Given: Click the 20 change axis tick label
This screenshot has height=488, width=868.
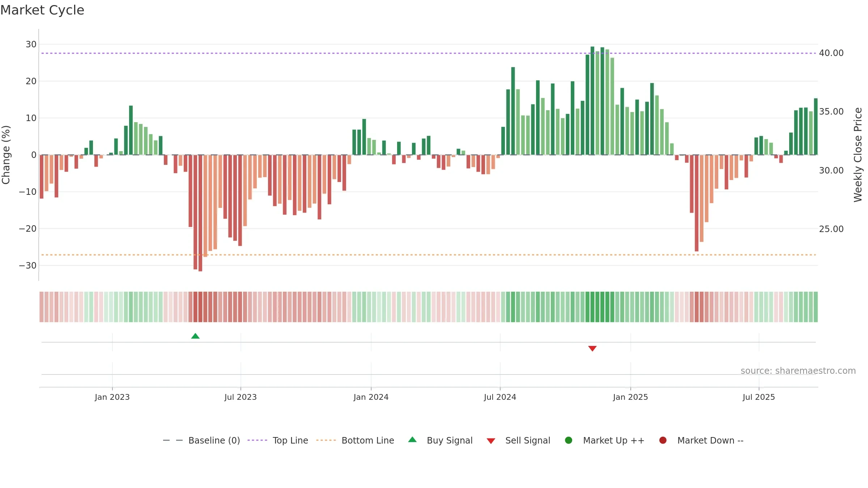Looking at the screenshot, I should coord(31,81).
